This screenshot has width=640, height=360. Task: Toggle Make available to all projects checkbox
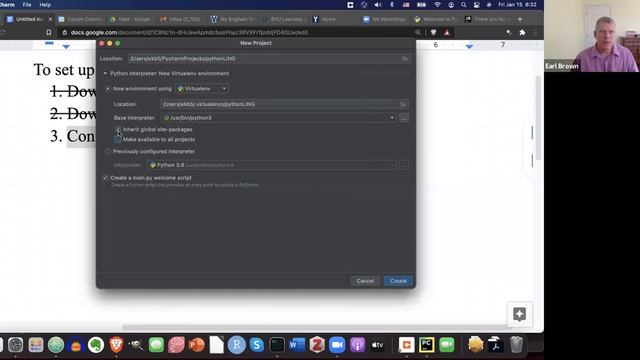click(x=118, y=140)
